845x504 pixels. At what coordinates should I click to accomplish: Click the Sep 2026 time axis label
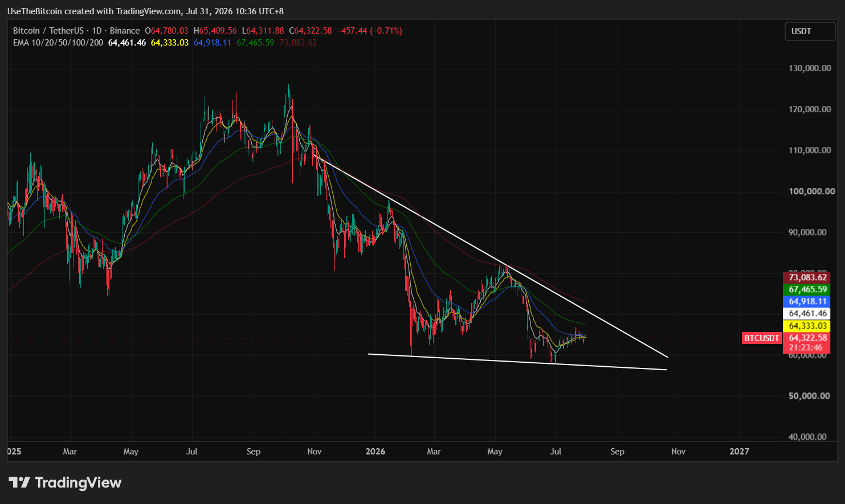point(618,452)
